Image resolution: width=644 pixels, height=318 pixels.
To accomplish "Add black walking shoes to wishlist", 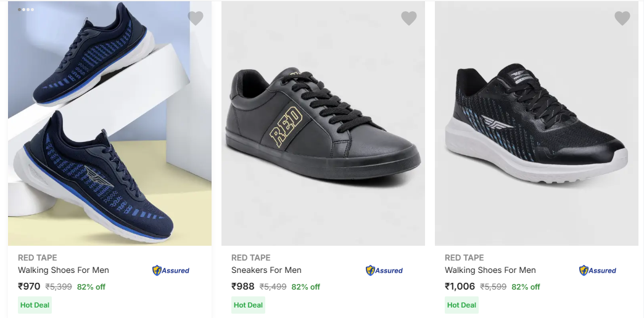I will click(x=622, y=19).
